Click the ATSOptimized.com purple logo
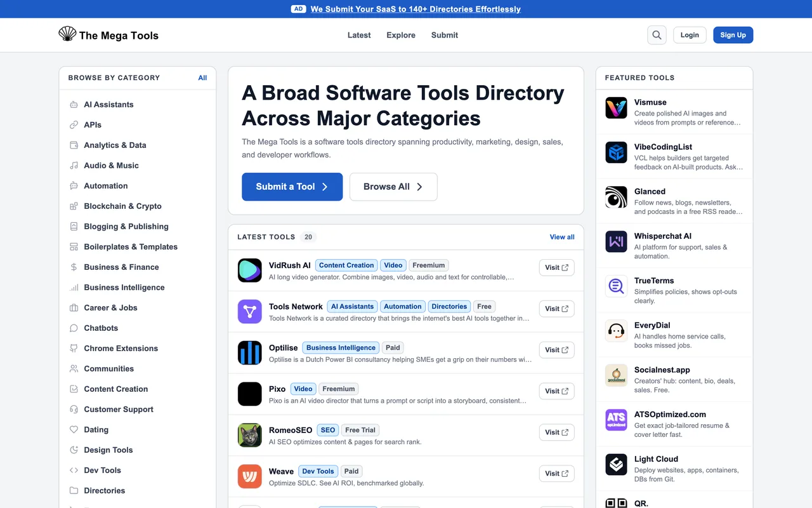The width and height of the screenshot is (812, 508). click(616, 420)
